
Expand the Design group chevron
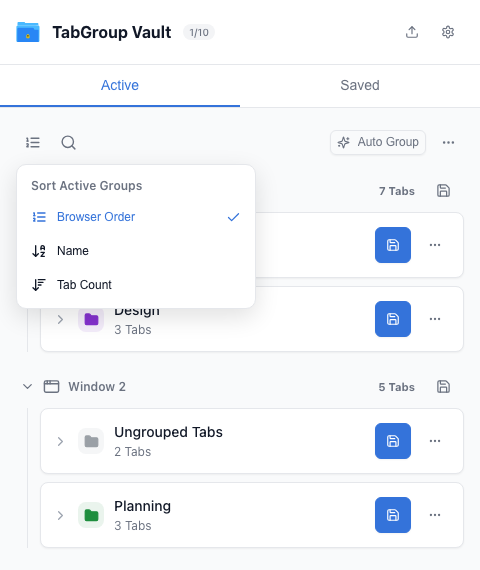[60, 320]
